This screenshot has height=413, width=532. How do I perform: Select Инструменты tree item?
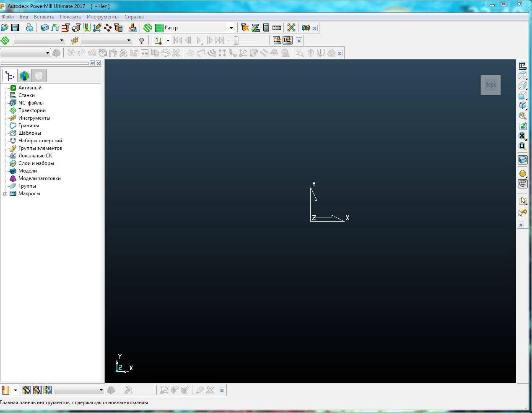click(x=34, y=118)
